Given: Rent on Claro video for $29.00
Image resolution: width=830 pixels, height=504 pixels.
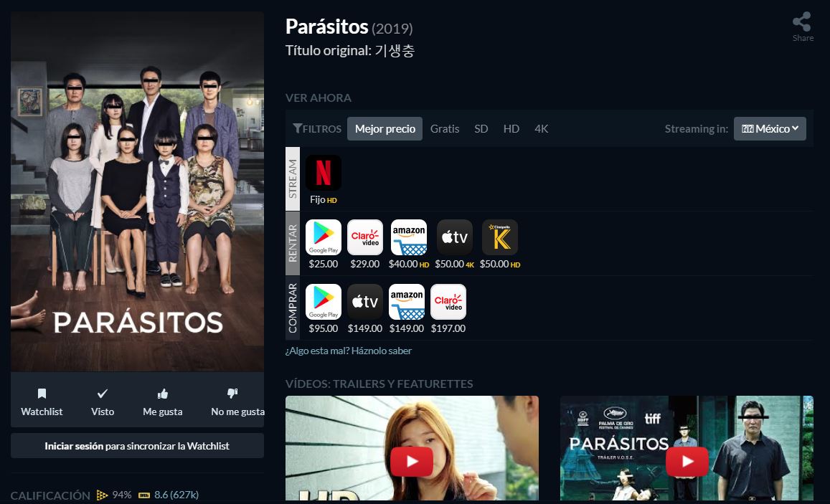Looking at the screenshot, I should (x=364, y=237).
